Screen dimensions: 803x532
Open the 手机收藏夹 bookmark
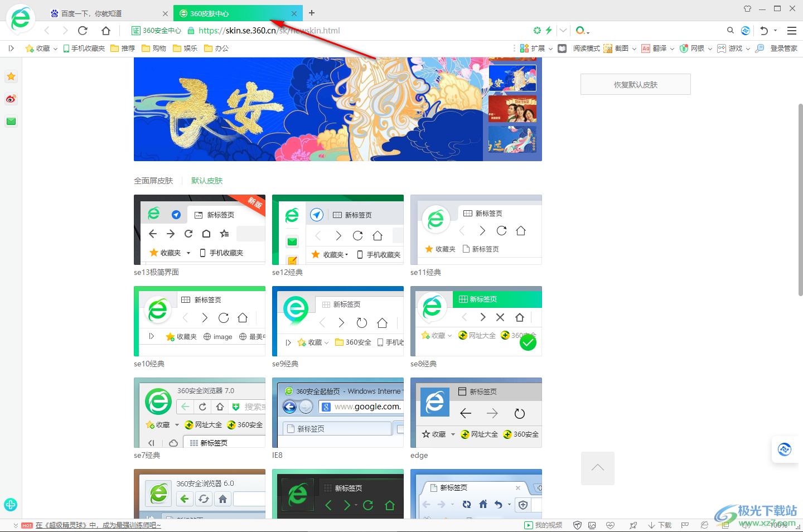[84, 49]
